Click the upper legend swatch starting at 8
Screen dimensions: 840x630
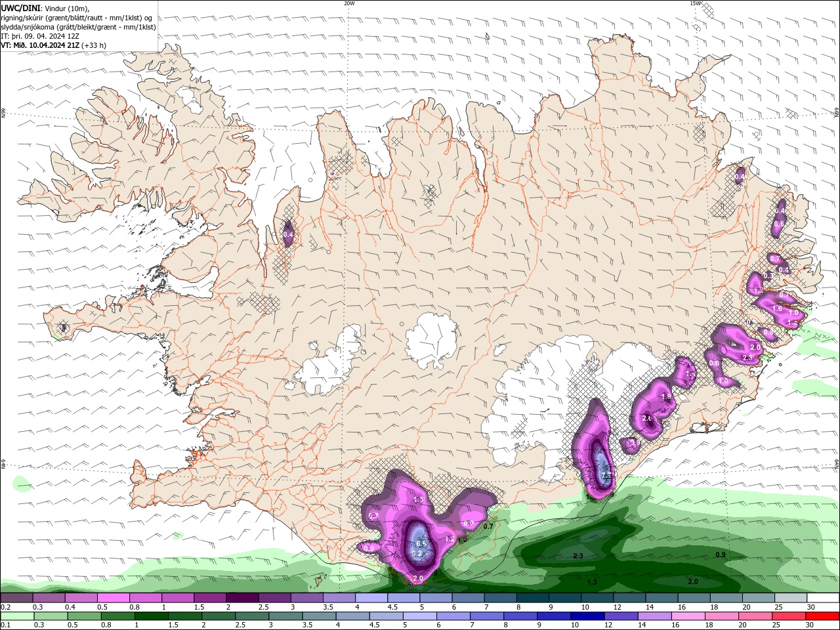coord(532,598)
